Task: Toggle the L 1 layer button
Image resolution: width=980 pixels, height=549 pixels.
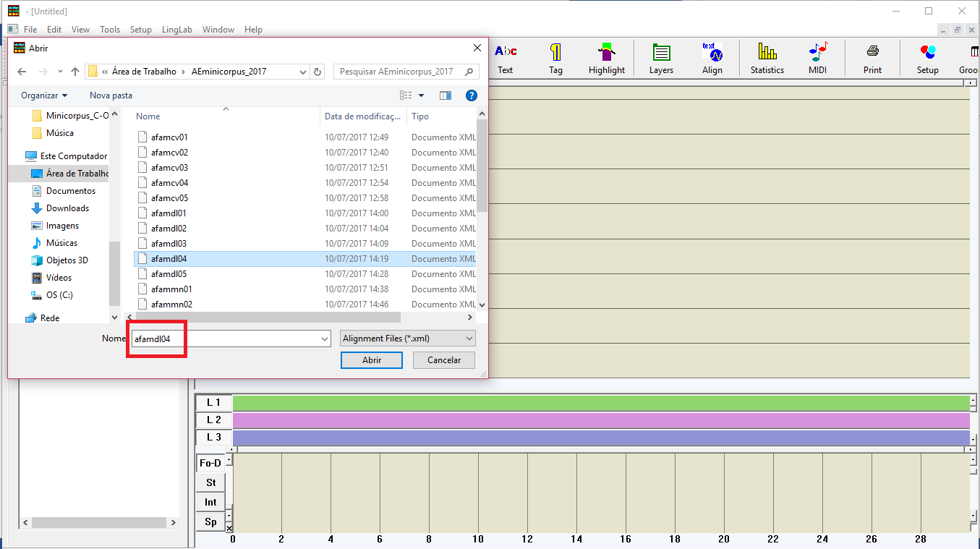Action: [x=213, y=402]
